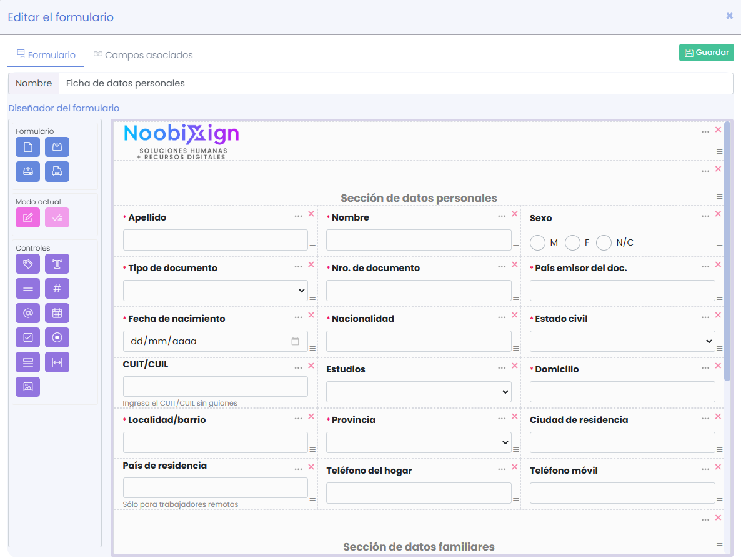
Task: Add an image control to the form
Action: pyautogui.click(x=27, y=386)
